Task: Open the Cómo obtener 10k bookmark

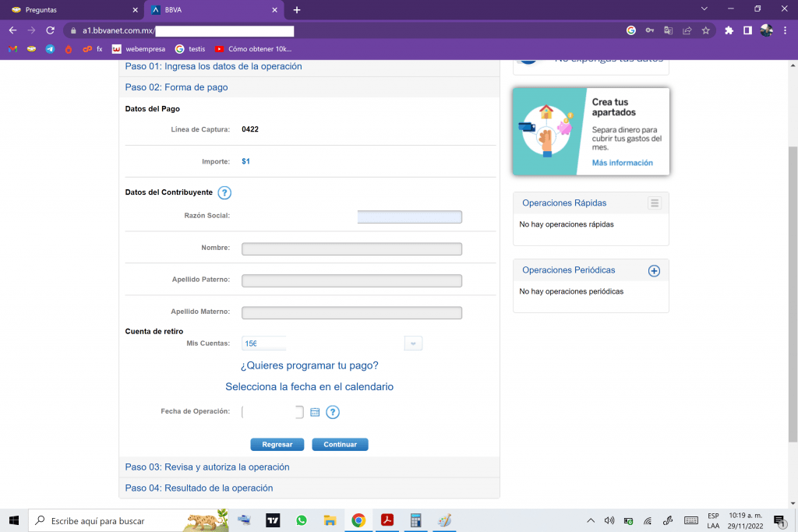Action: 253,49
